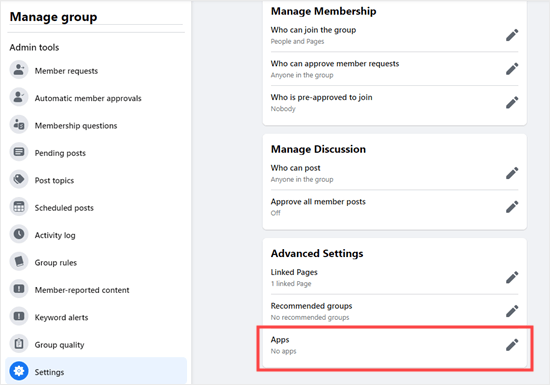Open Member-reported content
The image size is (550, 385).
[x=96, y=290]
